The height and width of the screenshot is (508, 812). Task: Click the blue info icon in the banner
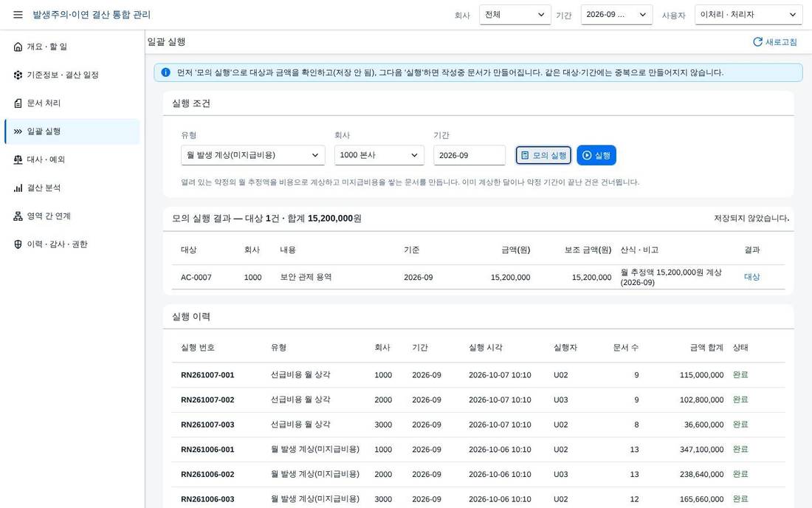tap(165, 72)
